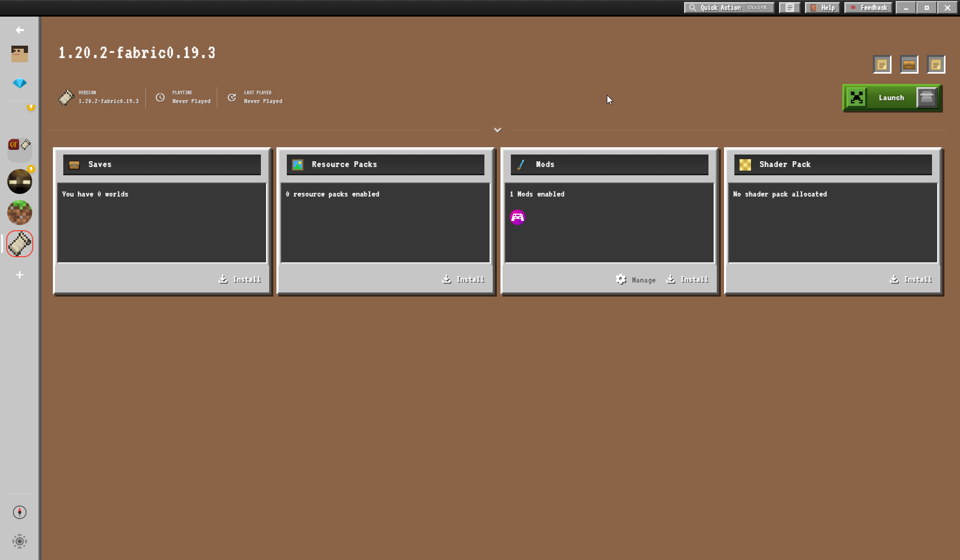This screenshot has height=560, width=960.
Task: Open the Saves panel header
Action: coord(162,164)
